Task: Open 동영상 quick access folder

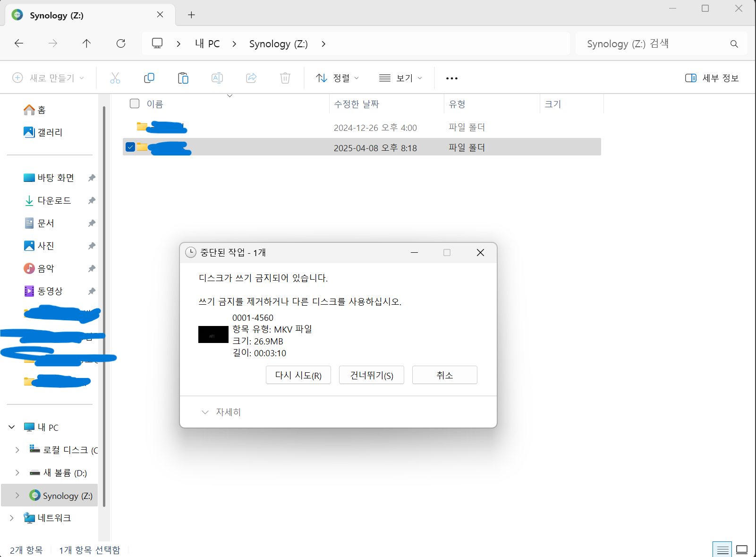Action: pyautogui.click(x=43, y=291)
